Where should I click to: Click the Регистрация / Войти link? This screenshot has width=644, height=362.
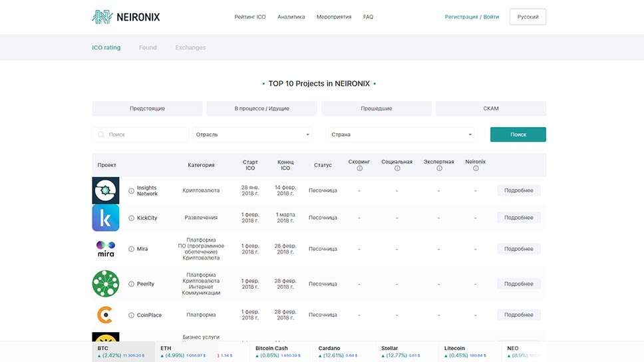click(x=472, y=17)
